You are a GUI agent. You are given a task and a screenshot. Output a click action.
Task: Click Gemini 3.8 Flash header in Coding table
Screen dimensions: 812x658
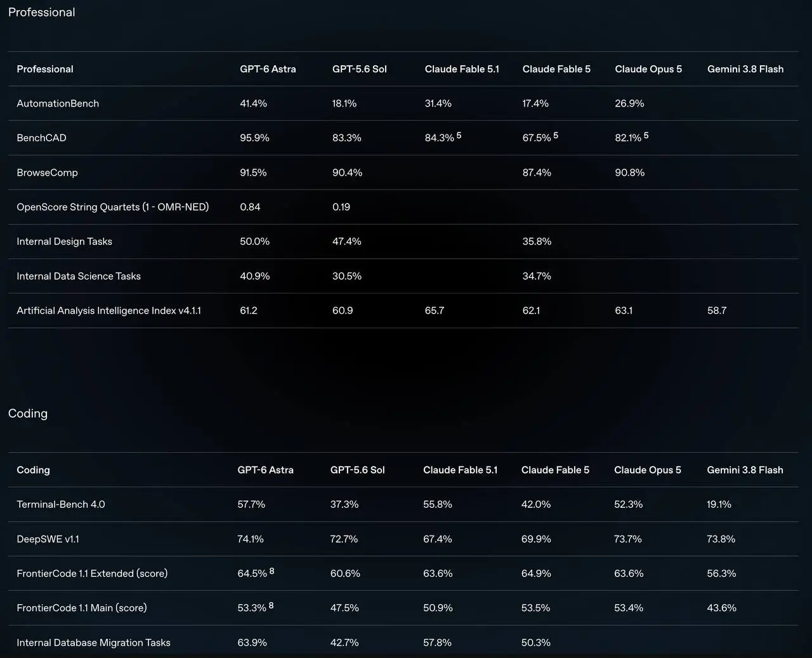point(745,470)
